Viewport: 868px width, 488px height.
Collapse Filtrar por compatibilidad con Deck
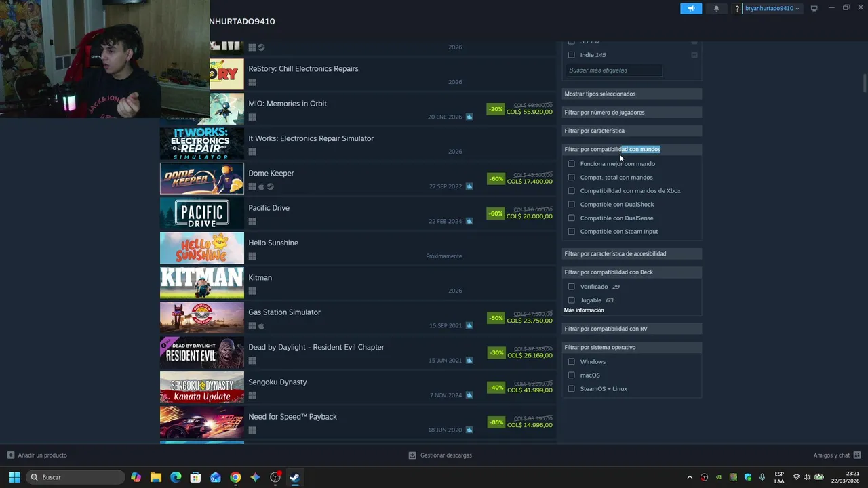click(632, 272)
